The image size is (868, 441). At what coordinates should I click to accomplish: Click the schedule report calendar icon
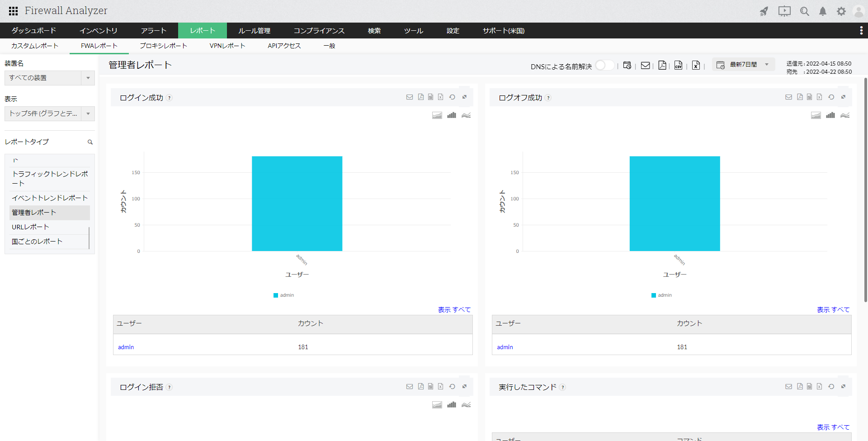627,65
